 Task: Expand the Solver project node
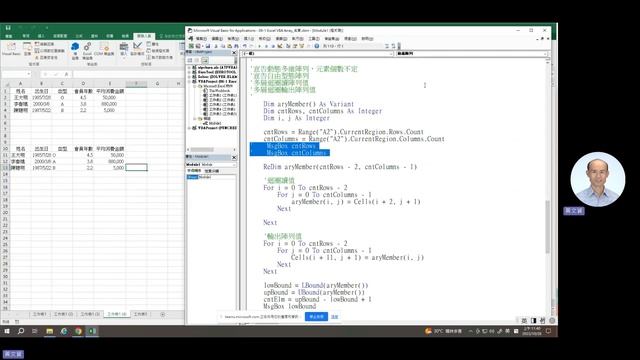[189, 76]
